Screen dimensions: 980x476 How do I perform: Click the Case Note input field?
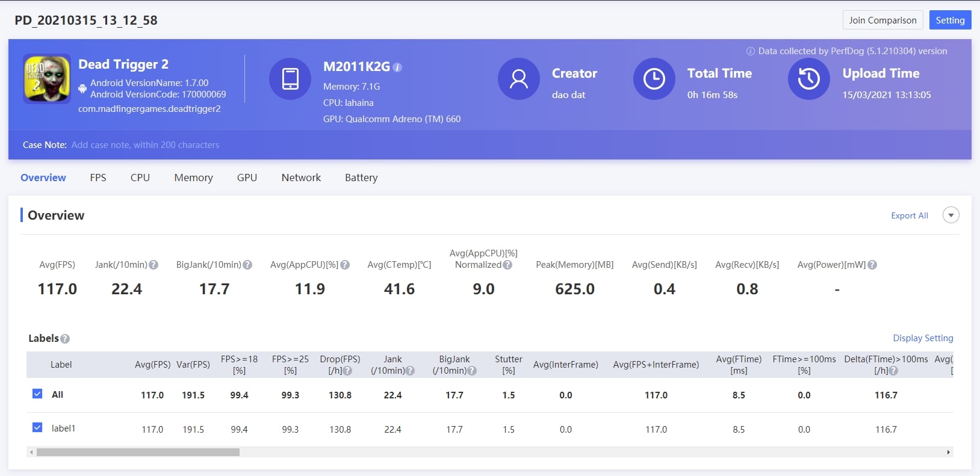point(145,145)
